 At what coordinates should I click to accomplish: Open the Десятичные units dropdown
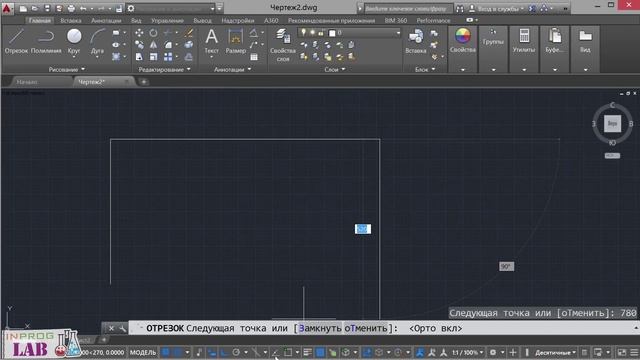pyautogui.click(x=555, y=352)
